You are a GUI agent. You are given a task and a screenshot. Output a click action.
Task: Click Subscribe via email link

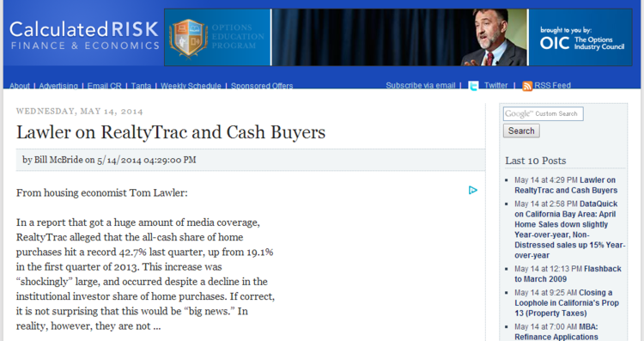coord(421,85)
